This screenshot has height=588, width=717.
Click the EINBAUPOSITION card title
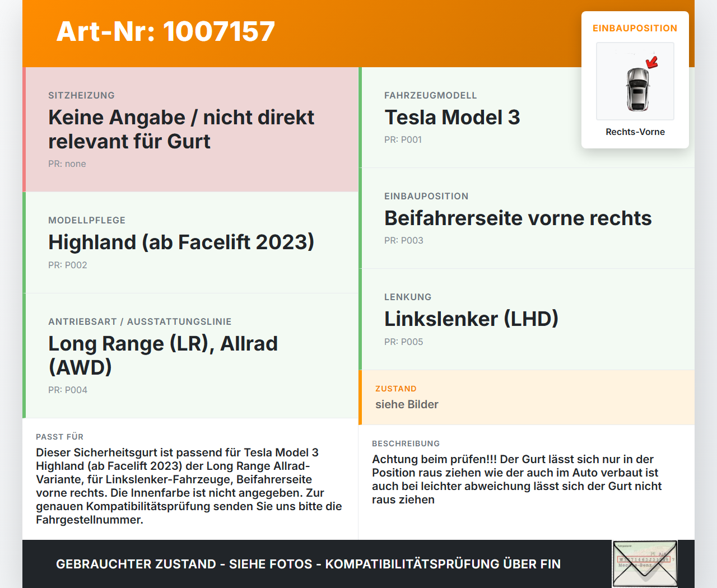point(635,28)
